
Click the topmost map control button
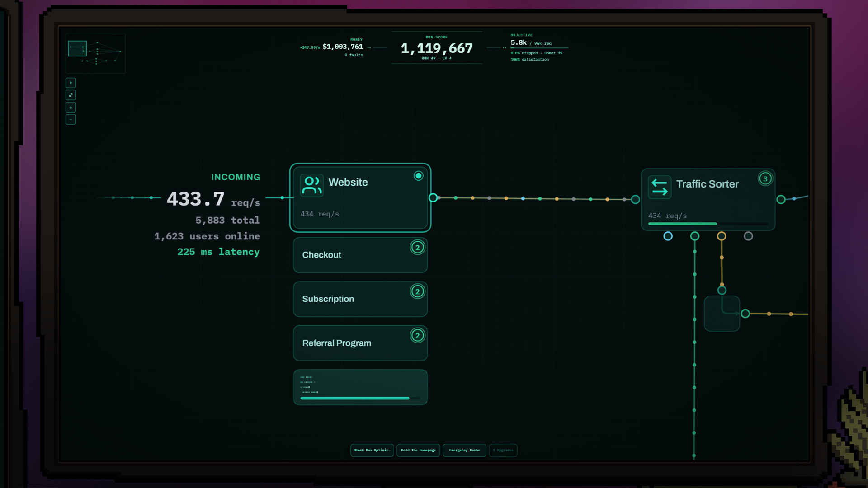coord(71,83)
